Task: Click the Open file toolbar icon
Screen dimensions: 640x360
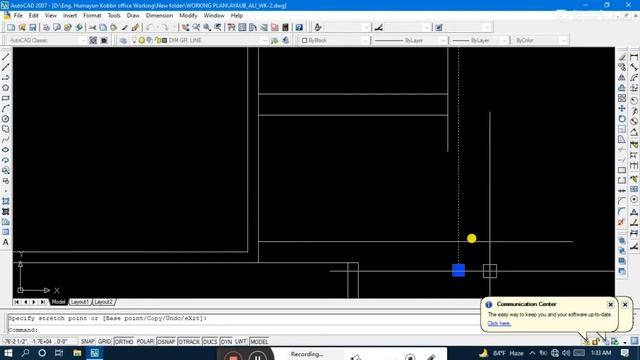Action: pyautogui.click(x=22, y=27)
